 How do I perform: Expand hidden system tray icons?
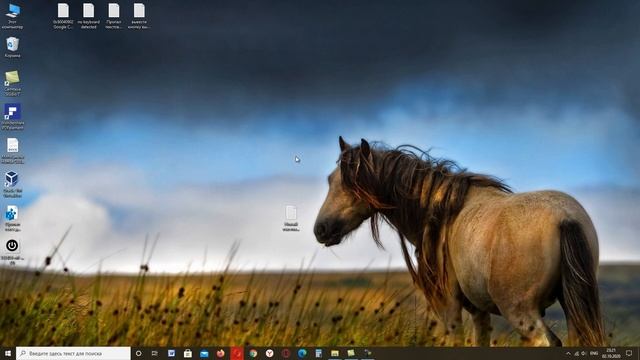coord(568,353)
